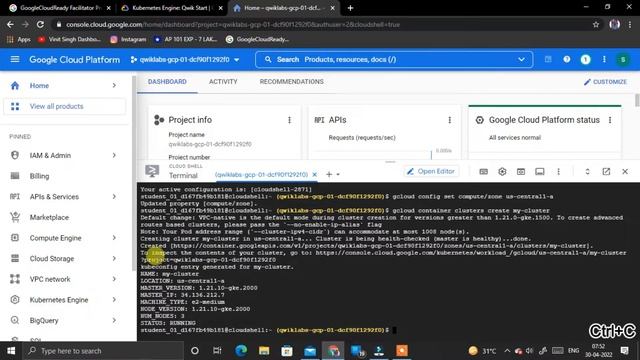Image resolution: width=640 pixels, height=360 pixels.
Task: Open APIs & Services in the sidebar
Action: click(54, 197)
